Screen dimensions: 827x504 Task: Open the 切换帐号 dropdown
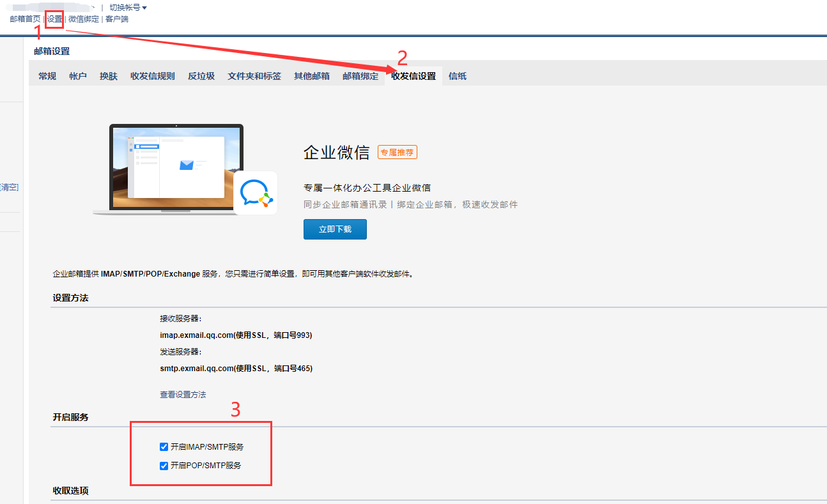(128, 8)
